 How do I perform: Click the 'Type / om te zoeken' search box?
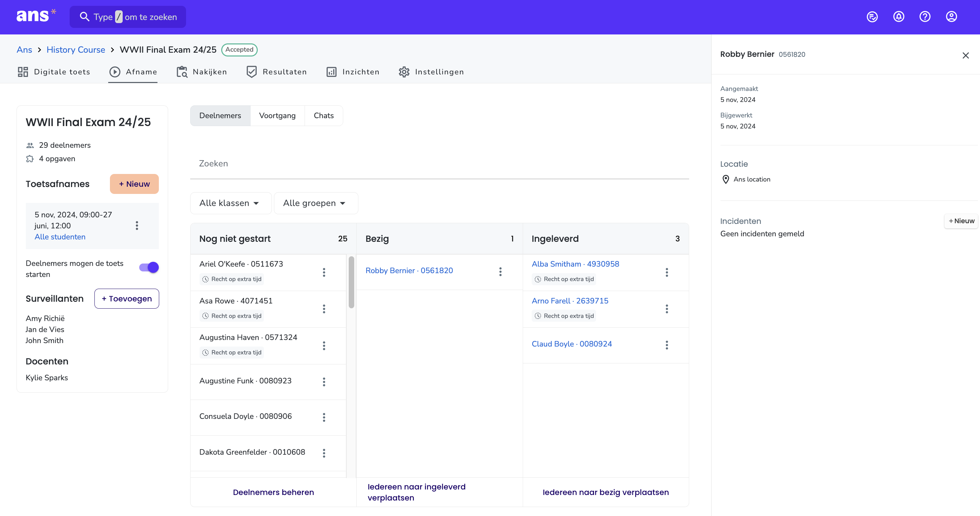tap(128, 17)
